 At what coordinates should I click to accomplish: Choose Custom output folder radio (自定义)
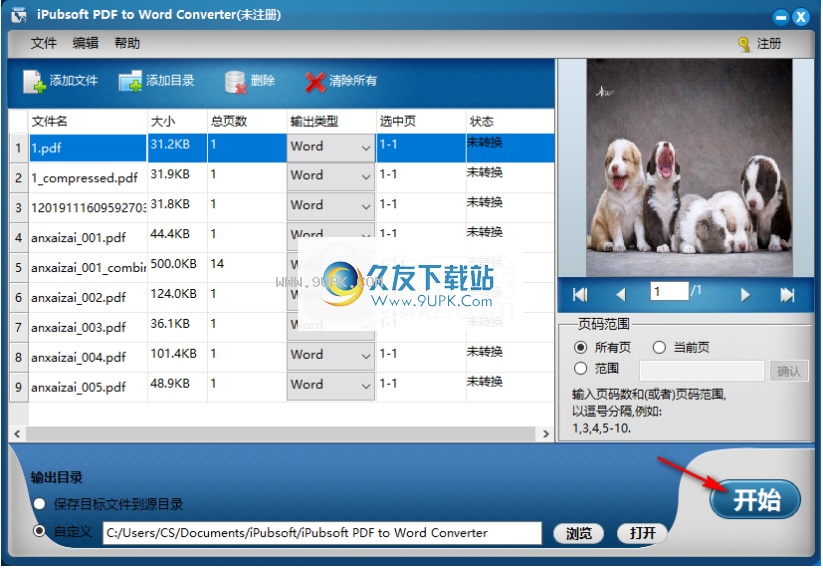(39, 531)
